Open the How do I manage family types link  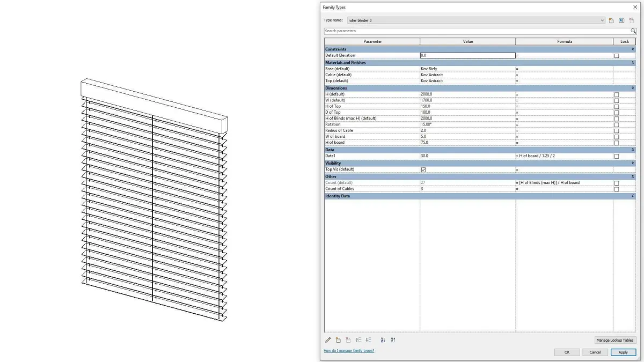349,351
